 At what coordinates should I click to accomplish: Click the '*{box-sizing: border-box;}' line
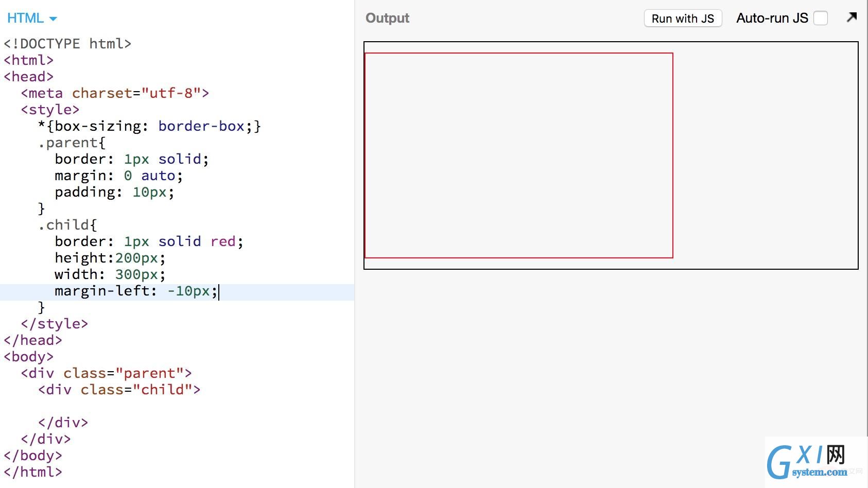point(149,126)
